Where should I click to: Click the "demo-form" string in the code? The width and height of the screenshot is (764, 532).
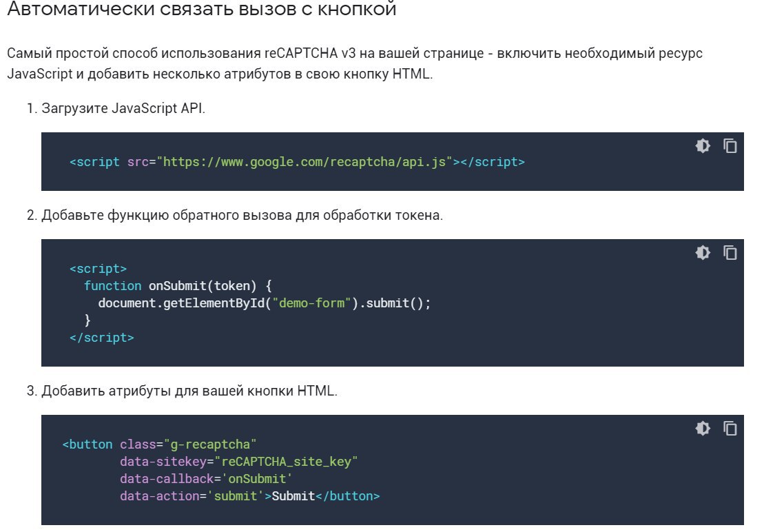coord(312,303)
